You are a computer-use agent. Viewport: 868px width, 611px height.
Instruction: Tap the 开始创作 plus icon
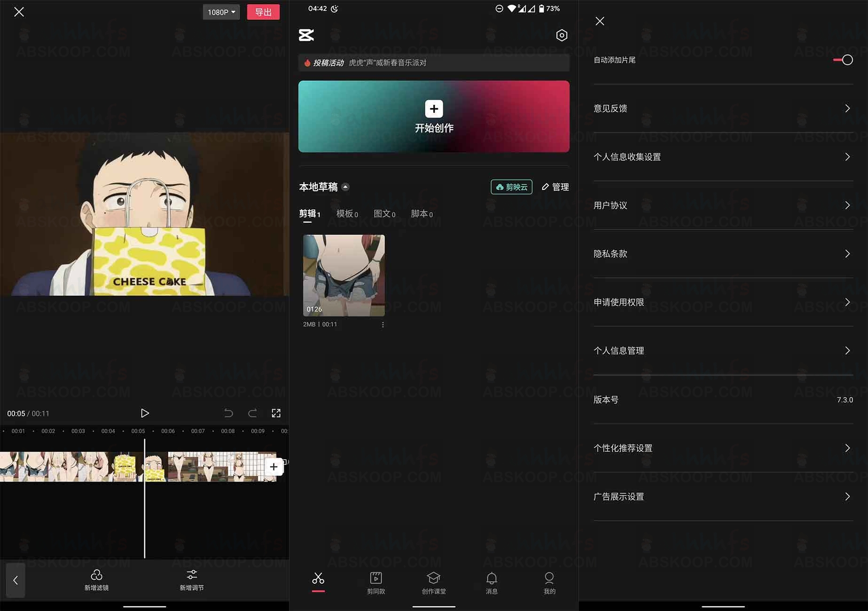[x=434, y=109]
